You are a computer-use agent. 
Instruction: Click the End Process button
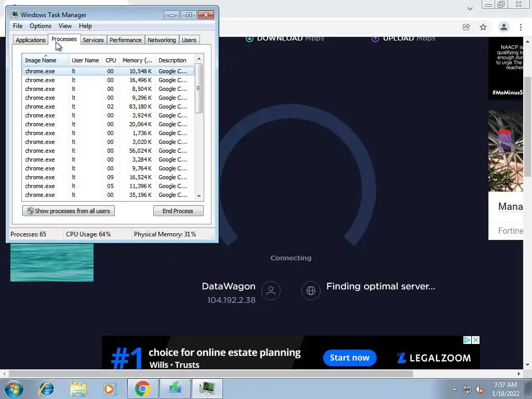[x=178, y=211]
